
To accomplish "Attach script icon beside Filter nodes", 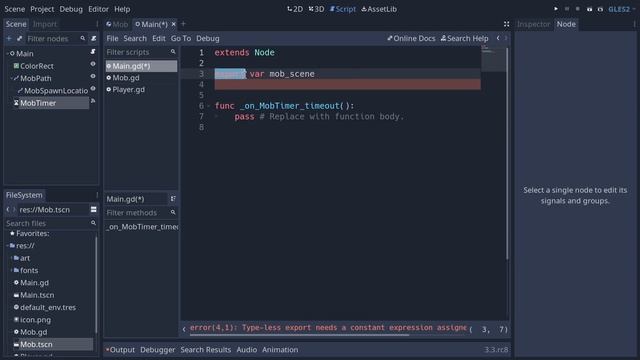I will click(93, 38).
